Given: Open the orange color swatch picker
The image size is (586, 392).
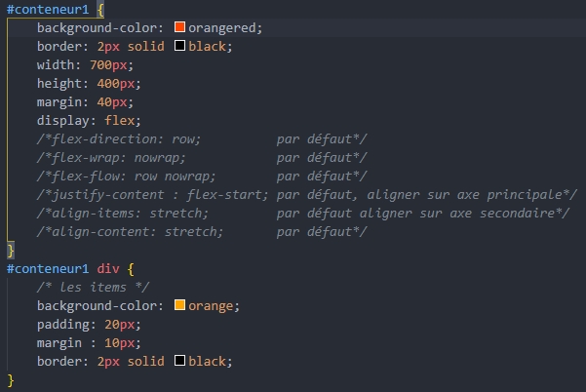Looking at the screenshot, I should pos(179,306).
